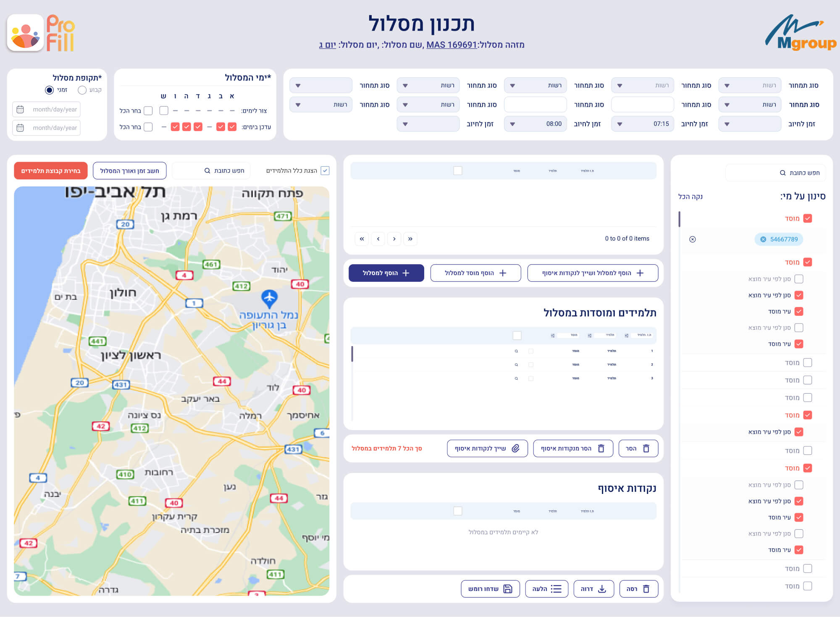Click the first month/day/year date field
This screenshot has width=840, height=617.
click(x=46, y=109)
